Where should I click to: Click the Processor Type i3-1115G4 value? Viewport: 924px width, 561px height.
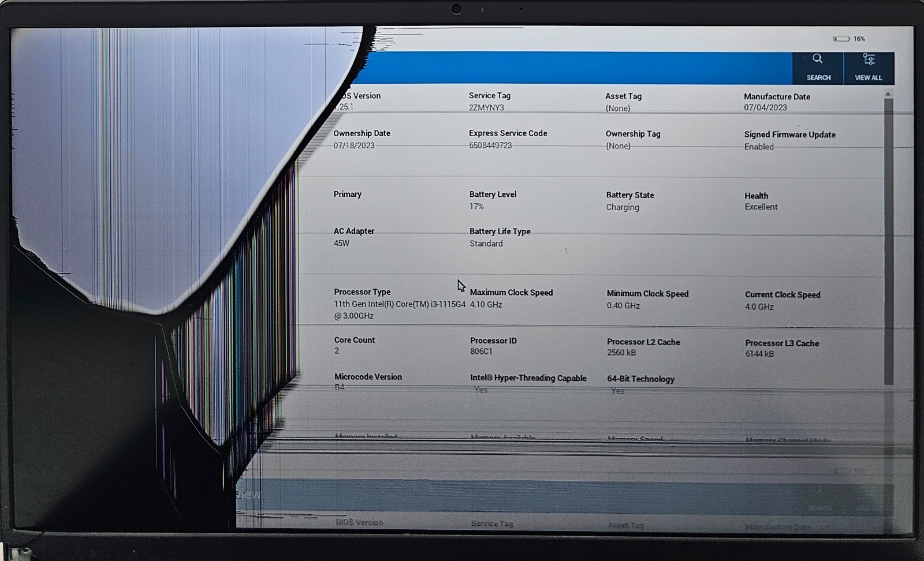[x=400, y=310]
